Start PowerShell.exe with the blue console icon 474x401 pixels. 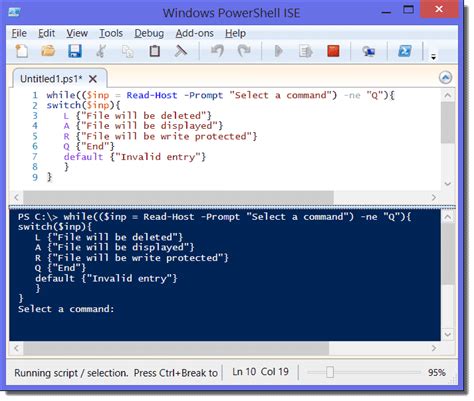(405, 51)
